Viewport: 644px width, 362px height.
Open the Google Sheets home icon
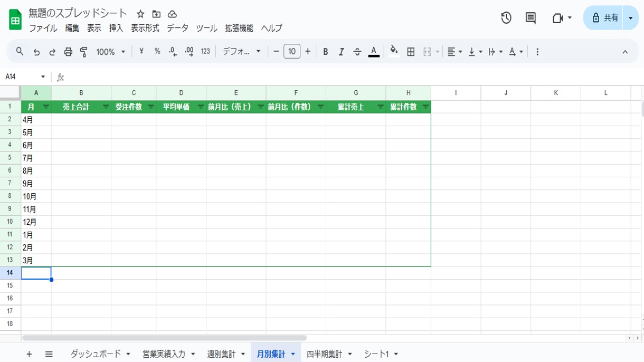[x=15, y=20]
